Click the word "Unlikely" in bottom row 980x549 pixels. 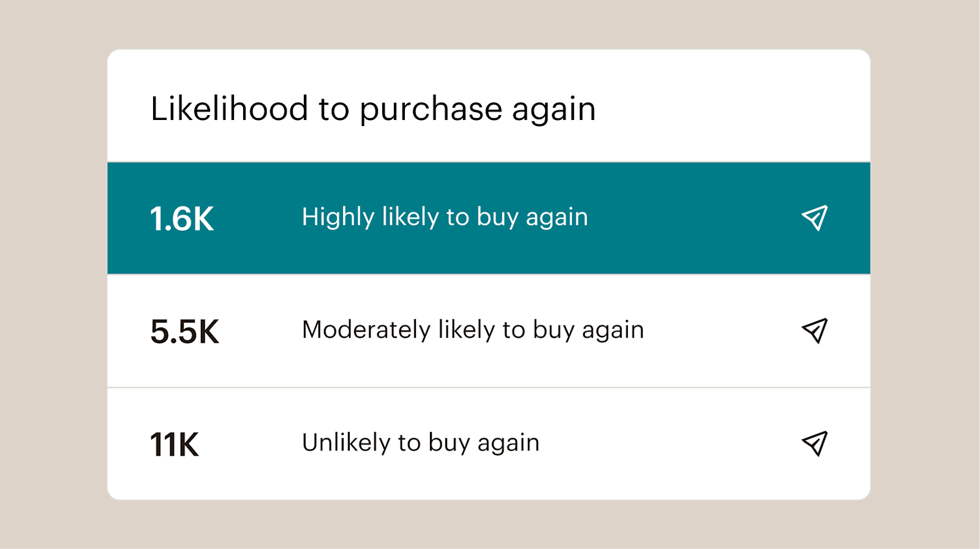pyautogui.click(x=346, y=443)
